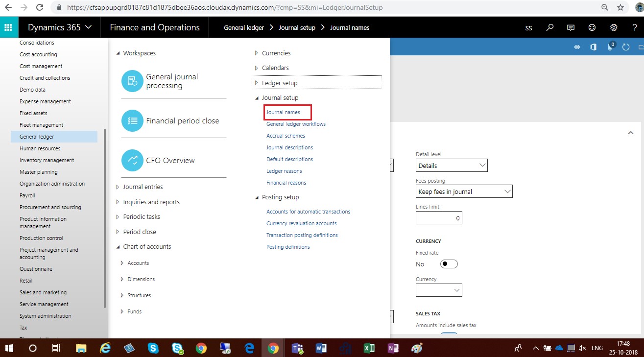644x357 pixels.
Task: Collapse the Chart of accounts group
Action: coord(118,246)
